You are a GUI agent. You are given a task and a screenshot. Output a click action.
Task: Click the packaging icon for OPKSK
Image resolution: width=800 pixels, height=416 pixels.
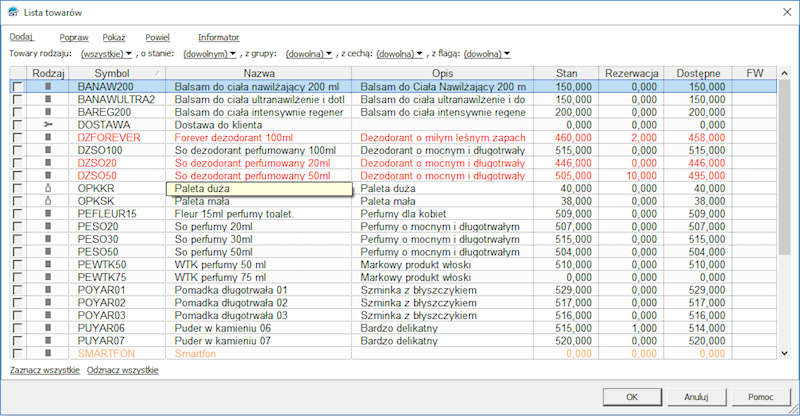pyautogui.click(x=48, y=201)
